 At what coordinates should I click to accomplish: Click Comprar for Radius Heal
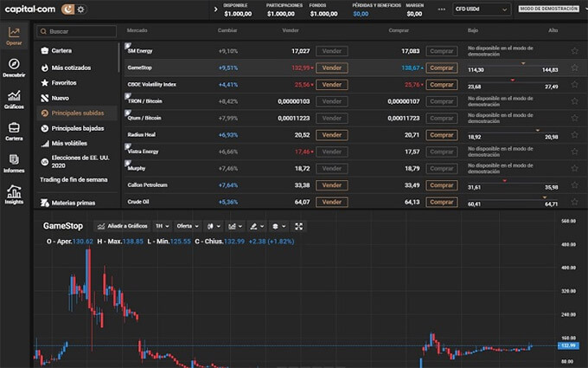[x=442, y=135]
